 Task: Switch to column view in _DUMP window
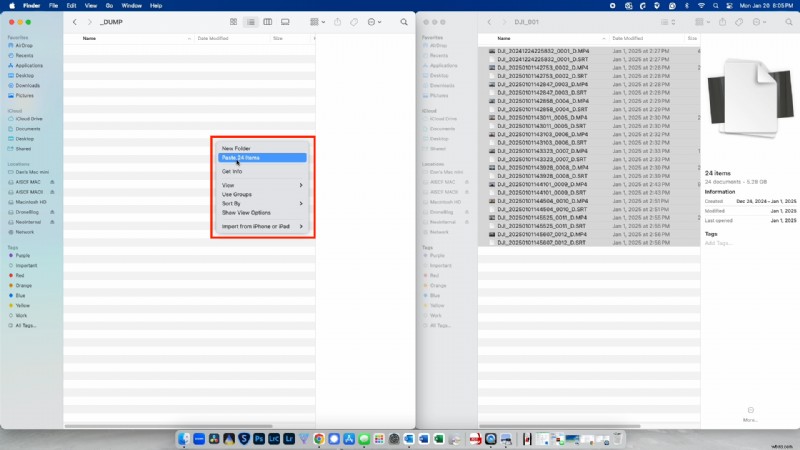click(x=267, y=21)
